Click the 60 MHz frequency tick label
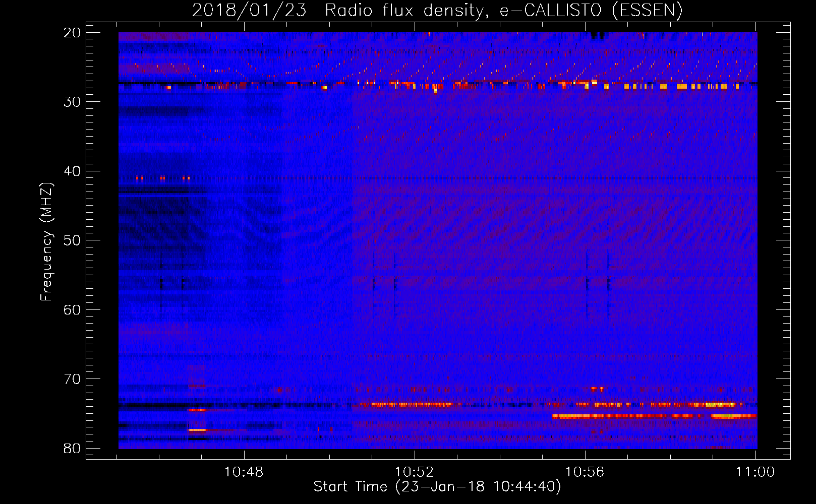The height and width of the screenshot is (504, 816). 72,310
